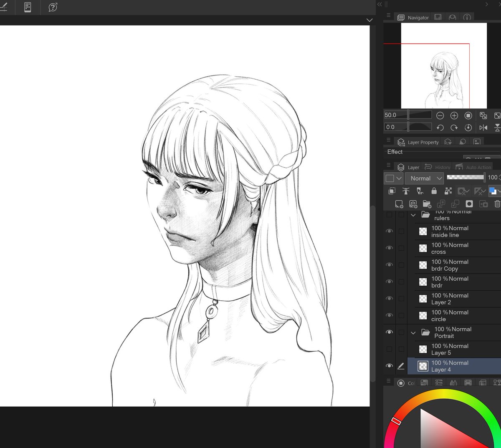501x448 pixels.
Task: Click the clip to layer below icon
Action: 392,191
